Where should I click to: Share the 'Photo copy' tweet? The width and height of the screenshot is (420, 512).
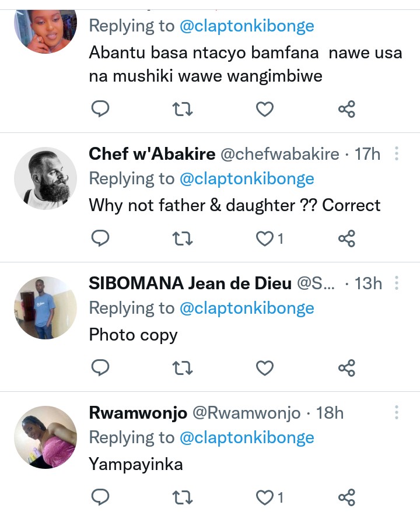click(347, 368)
